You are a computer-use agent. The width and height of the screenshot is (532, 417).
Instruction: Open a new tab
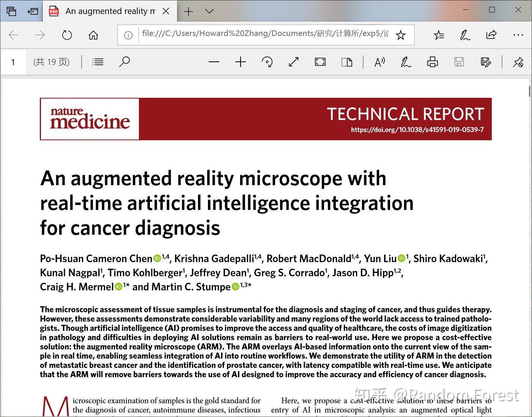[188, 11]
